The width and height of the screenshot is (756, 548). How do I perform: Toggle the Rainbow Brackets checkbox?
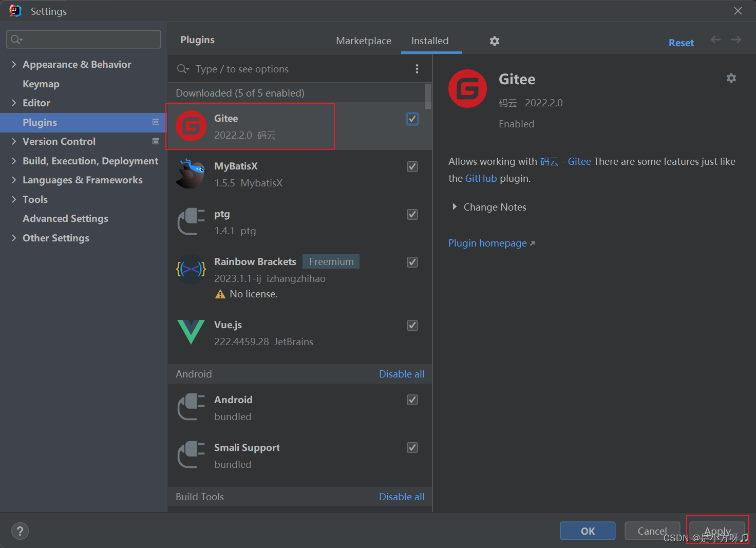pyautogui.click(x=412, y=262)
